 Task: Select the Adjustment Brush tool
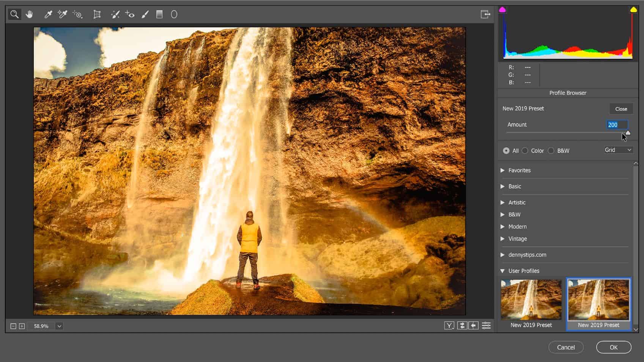point(145,14)
